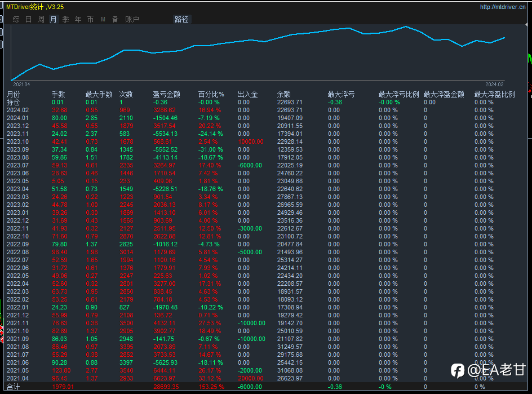The height and width of the screenshot is (394, 532).
Task: Open the 年 (yearly) tab
Action: coord(78,19)
